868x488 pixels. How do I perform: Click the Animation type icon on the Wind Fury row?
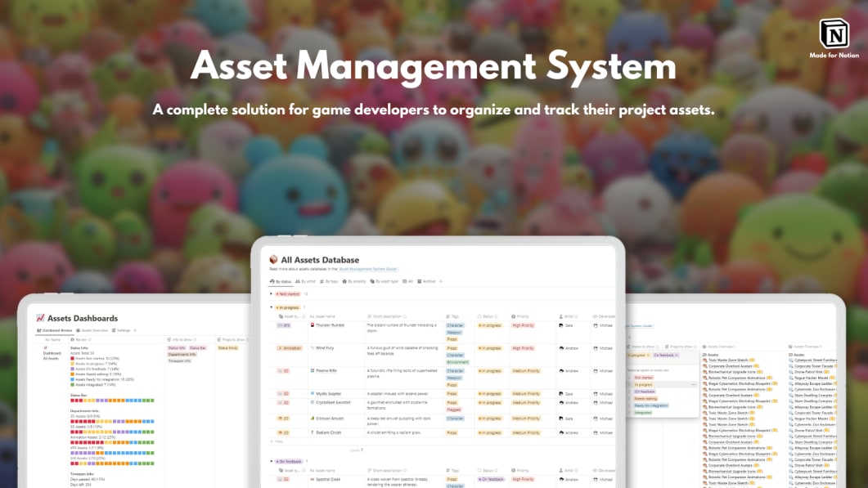281,347
